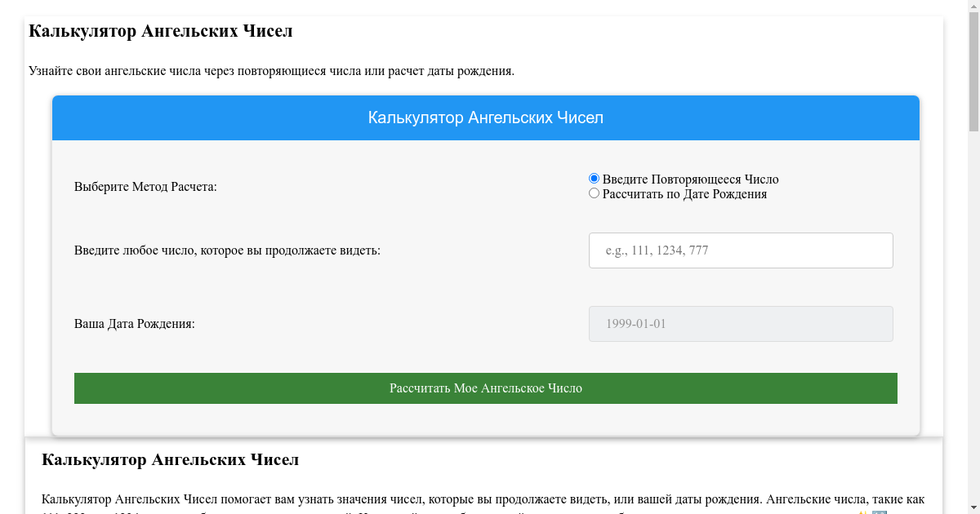
Task: Click the 'Выберите Метод Расчета:' label
Action: point(145,187)
